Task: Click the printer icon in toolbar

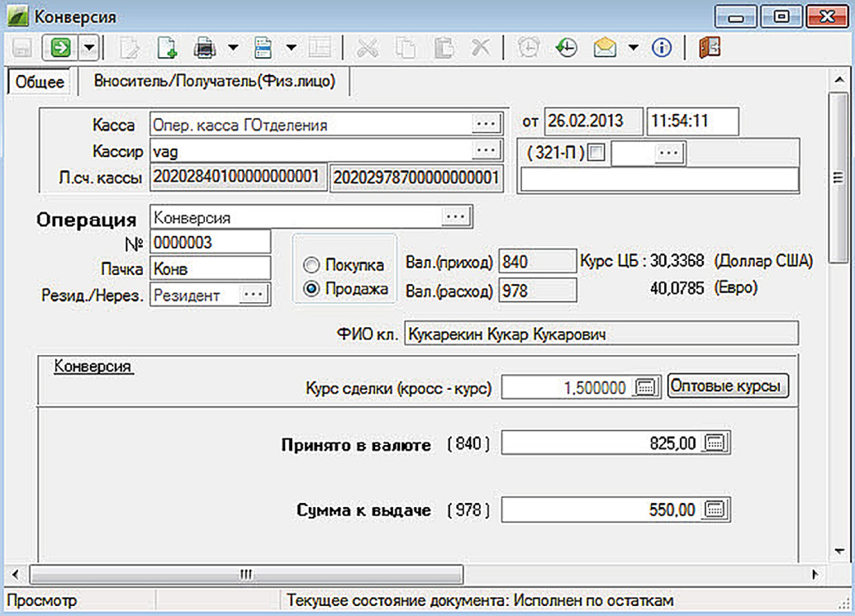Action: [204, 48]
